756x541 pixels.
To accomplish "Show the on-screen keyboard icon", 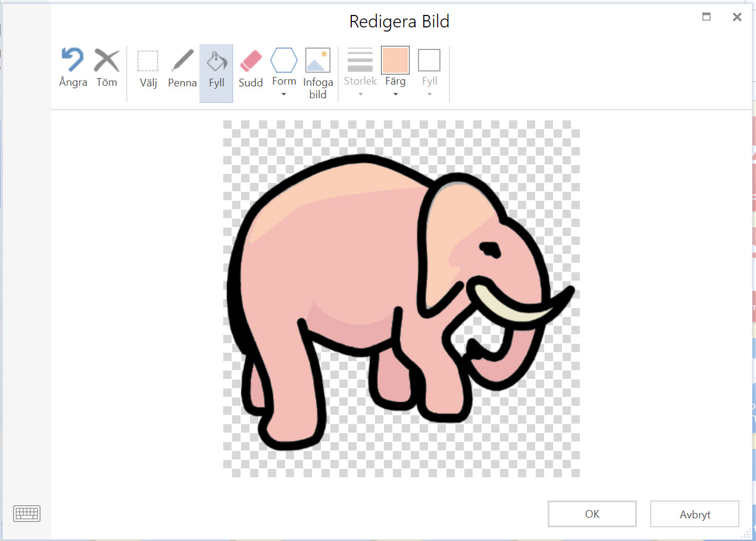I will click(x=27, y=513).
